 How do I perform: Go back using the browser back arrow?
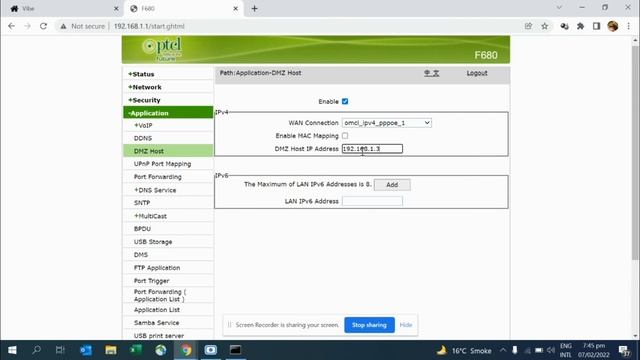click(11, 26)
